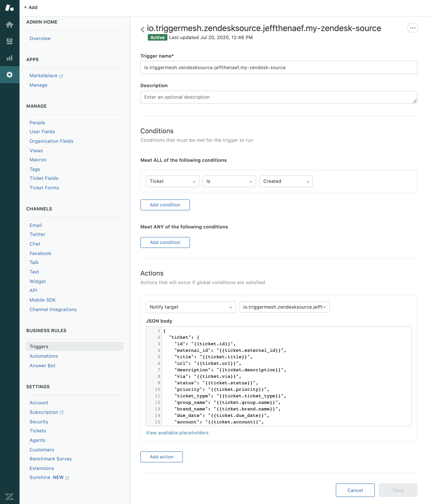Click the Add action button
432x504 pixels.
coord(162,457)
